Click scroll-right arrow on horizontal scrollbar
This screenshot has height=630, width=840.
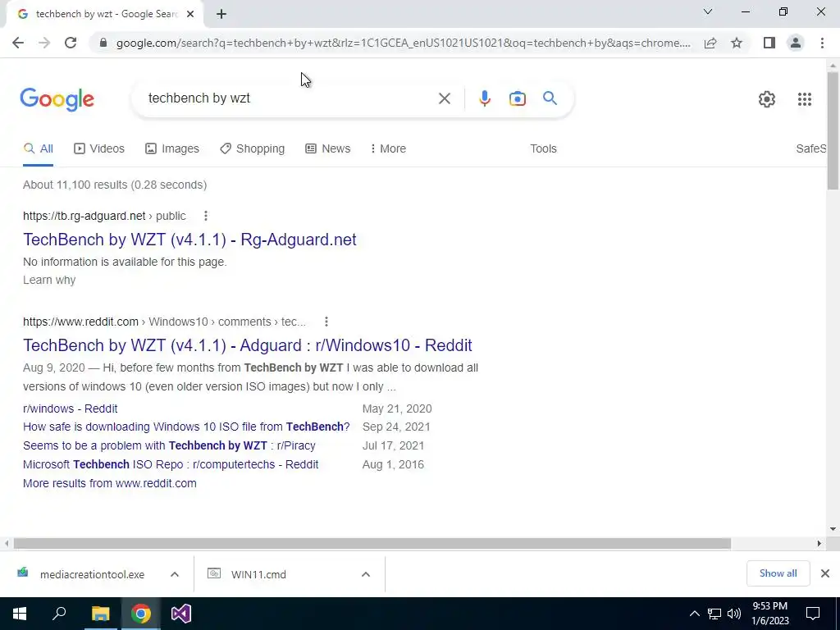pyautogui.click(x=819, y=544)
